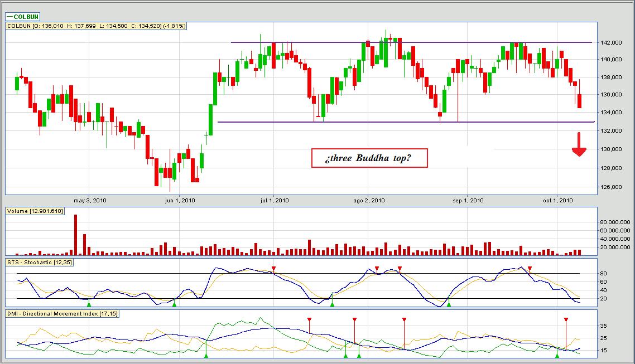Click the 20 level on the Stochastic axis
The height and width of the screenshot is (364, 635).
point(603,299)
